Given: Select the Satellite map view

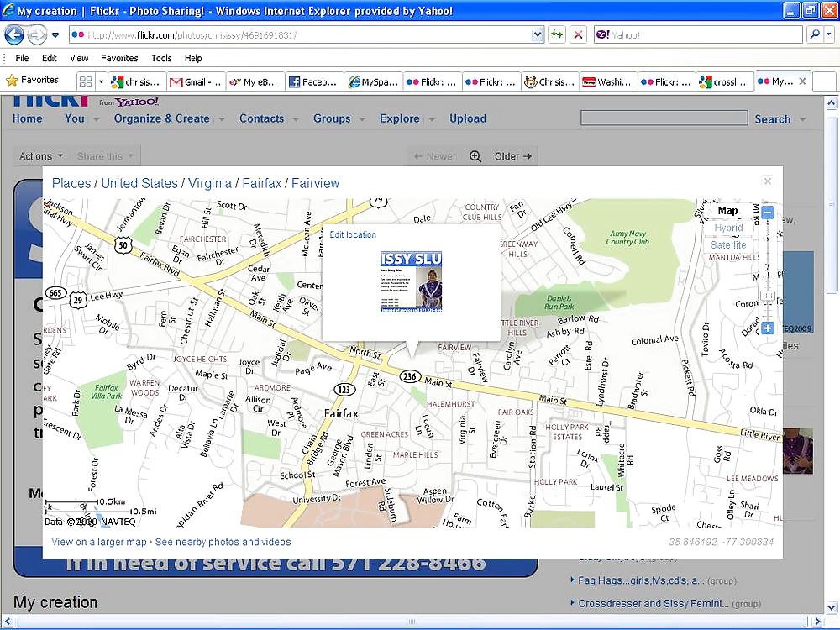Looking at the screenshot, I should (728, 244).
